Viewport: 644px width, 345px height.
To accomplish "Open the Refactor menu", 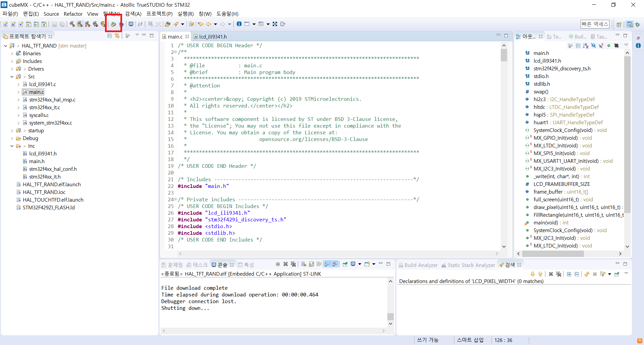I will pyautogui.click(x=73, y=14).
